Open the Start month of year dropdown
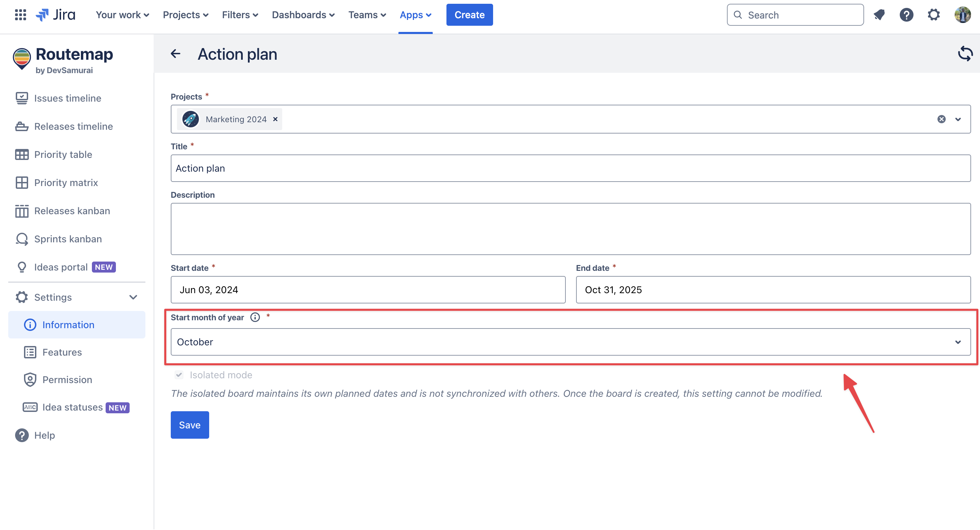Screen dimensions: 980x530 (x=570, y=342)
